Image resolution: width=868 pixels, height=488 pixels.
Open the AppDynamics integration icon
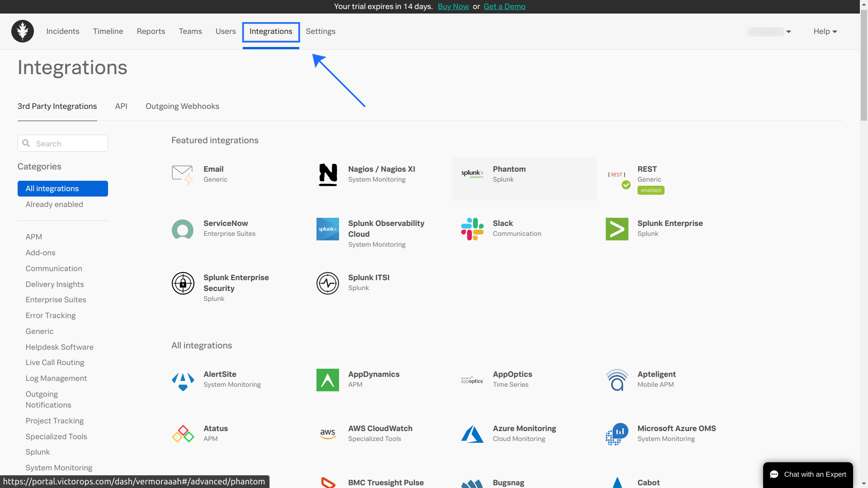328,380
